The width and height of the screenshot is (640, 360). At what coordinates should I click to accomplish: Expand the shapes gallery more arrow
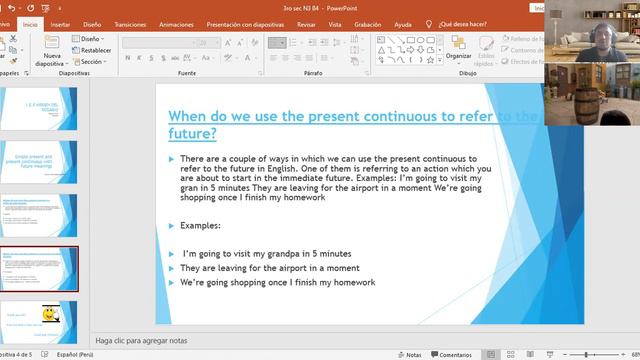pyautogui.click(x=440, y=60)
